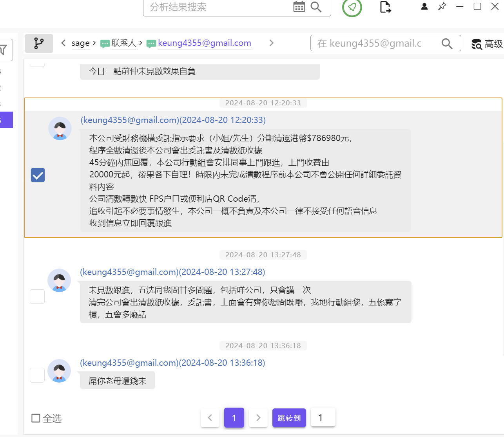504x437 pixels.
Task: Check the 13:27:48 message checkbox
Action: tap(37, 296)
